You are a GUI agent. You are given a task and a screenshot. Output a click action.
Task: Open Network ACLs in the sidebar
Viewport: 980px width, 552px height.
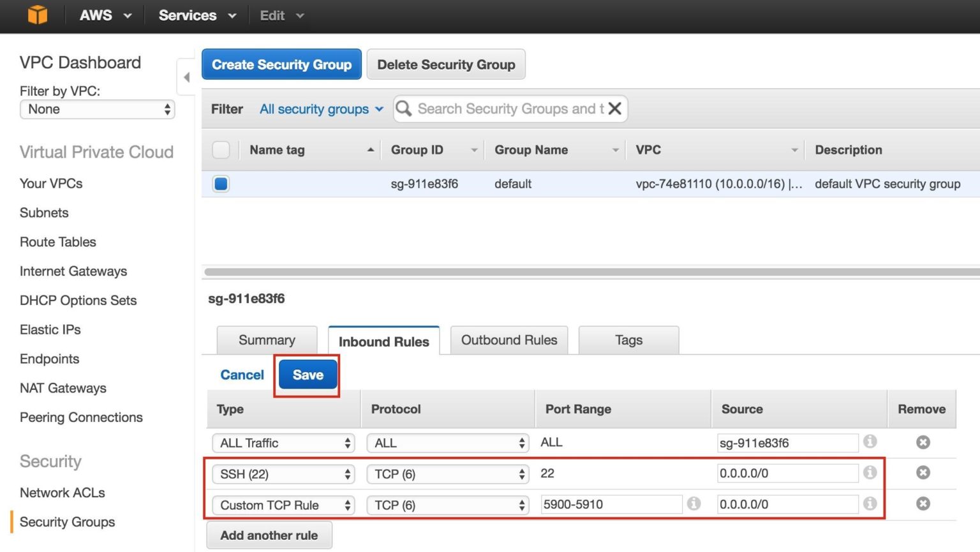63,493
